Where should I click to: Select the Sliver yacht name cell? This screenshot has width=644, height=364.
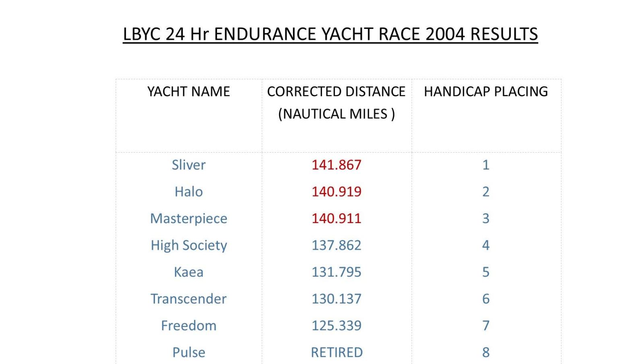[x=188, y=165]
